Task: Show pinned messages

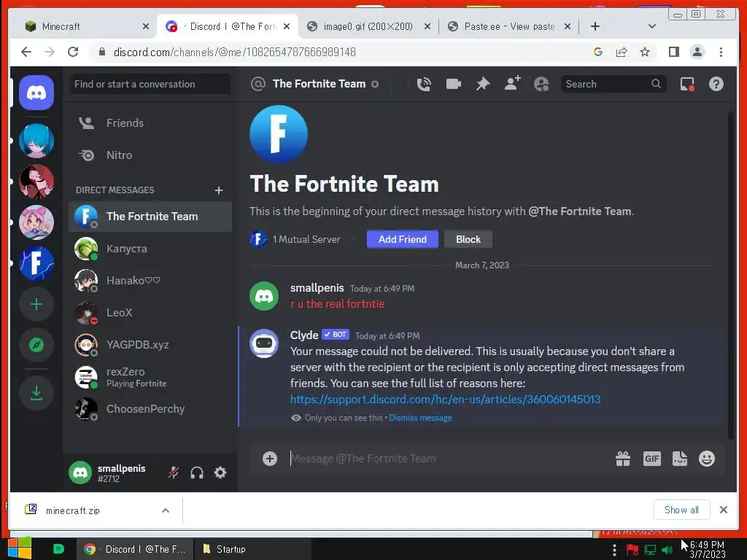Action: [483, 85]
